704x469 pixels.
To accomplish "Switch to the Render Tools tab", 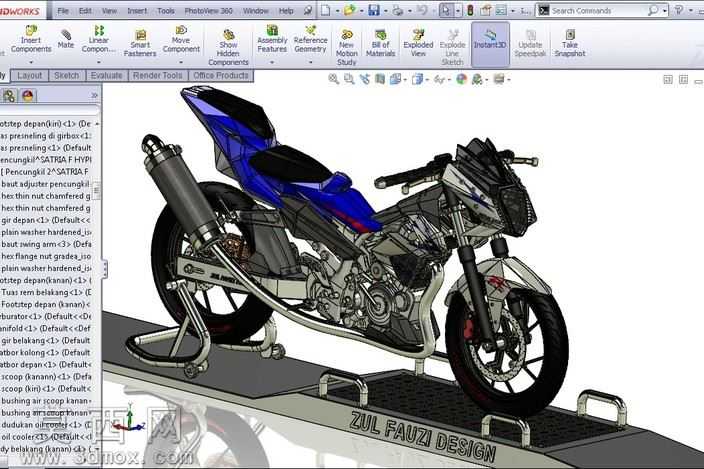I will click(x=157, y=75).
